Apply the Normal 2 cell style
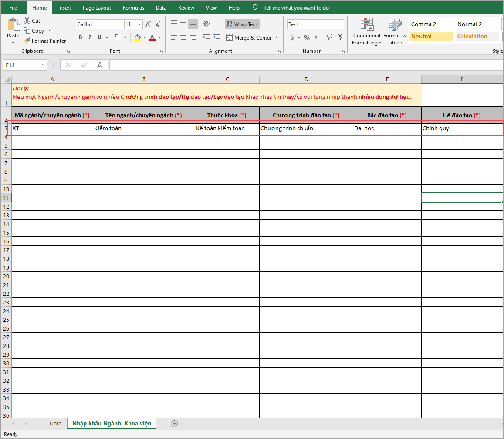The image size is (504, 439). pyautogui.click(x=477, y=24)
